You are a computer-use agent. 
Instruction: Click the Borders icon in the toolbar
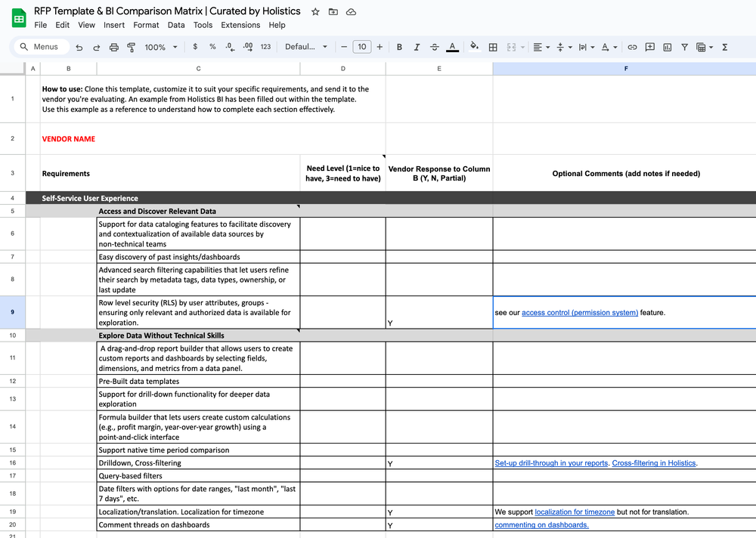coord(492,46)
